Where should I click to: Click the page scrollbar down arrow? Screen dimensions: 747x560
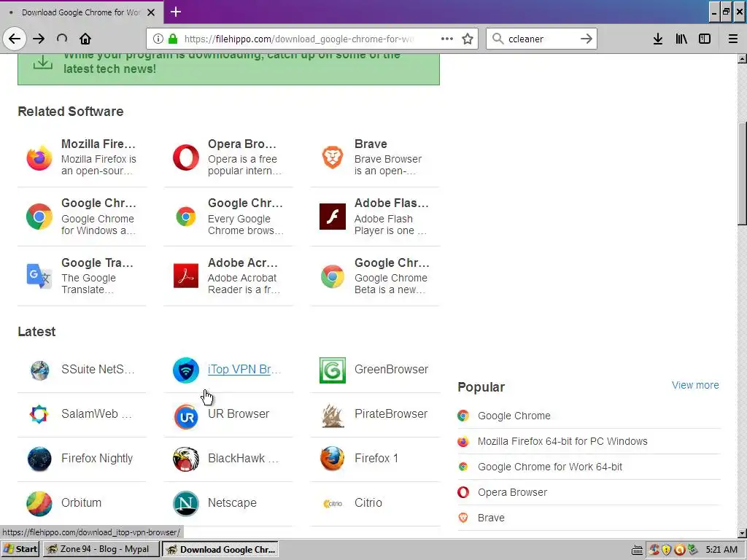click(x=742, y=533)
